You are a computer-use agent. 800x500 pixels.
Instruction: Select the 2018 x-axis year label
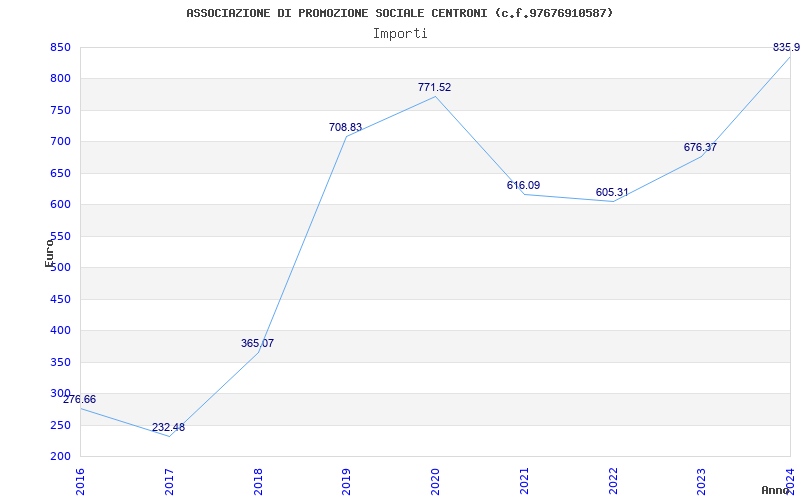click(258, 482)
